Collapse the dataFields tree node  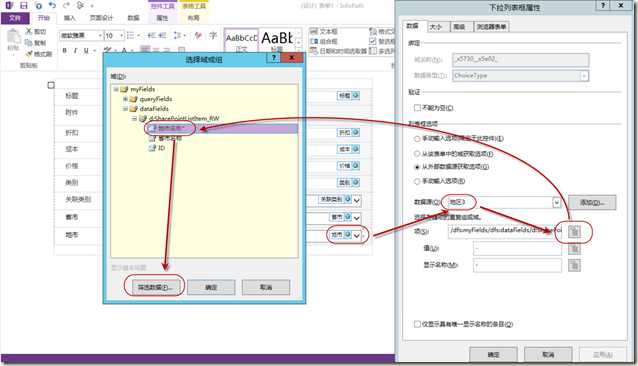[x=125, y=109]
